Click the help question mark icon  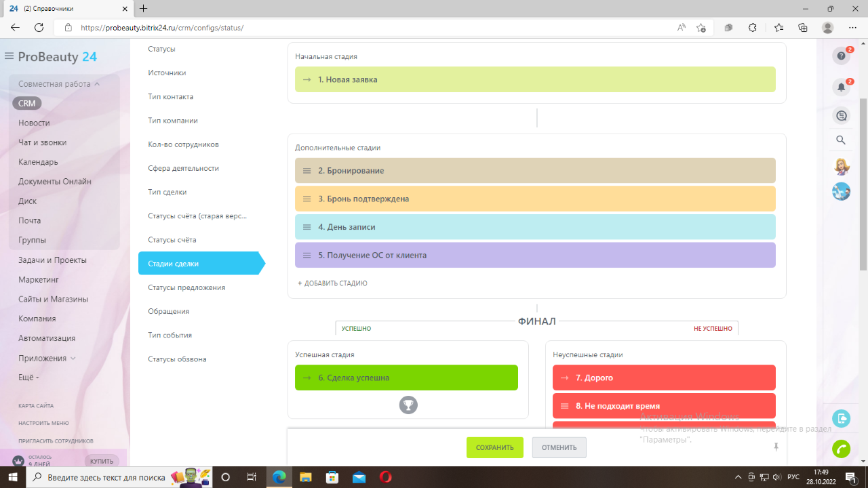coord(841,56)
